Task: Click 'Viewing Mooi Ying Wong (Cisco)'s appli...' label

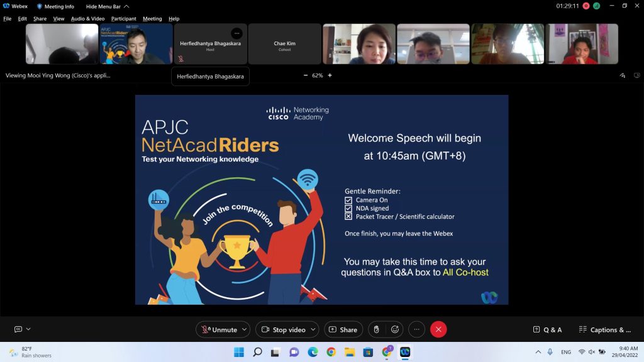Action: (x=58, y=75)
